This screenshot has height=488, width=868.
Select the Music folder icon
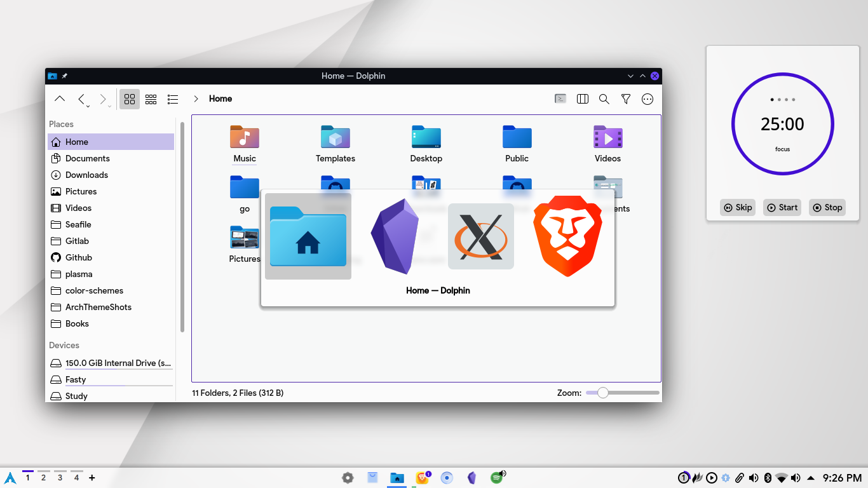(245, 137)
